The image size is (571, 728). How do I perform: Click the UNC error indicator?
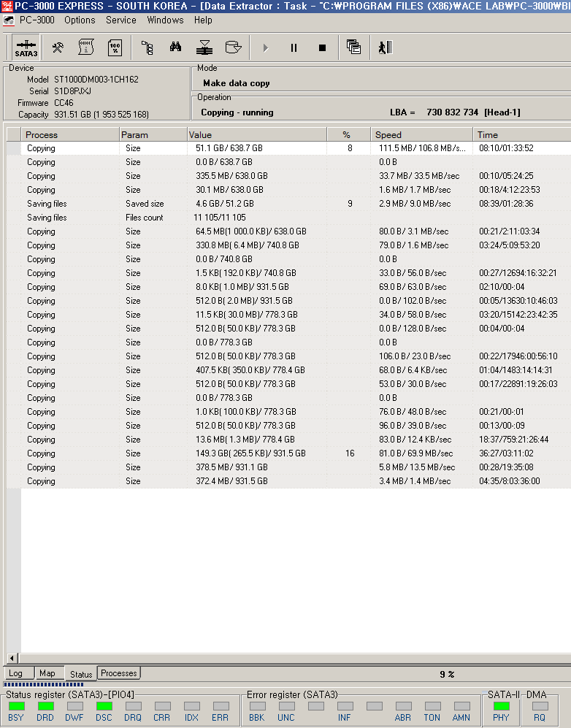click(x=286, y=705)
